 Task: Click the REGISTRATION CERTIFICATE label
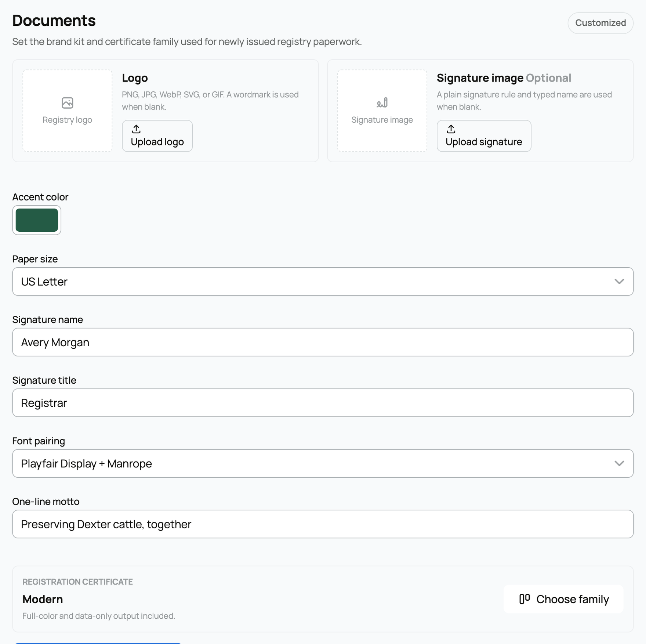pos(77,582)
